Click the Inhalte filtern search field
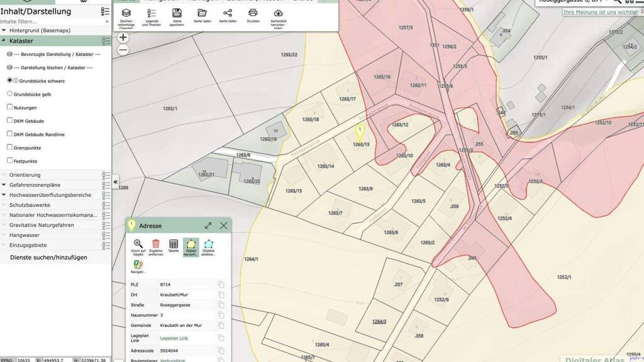Image resolution: width=644 pixels, height=362 pixels. pyautogui.click(x=50, y=21)
